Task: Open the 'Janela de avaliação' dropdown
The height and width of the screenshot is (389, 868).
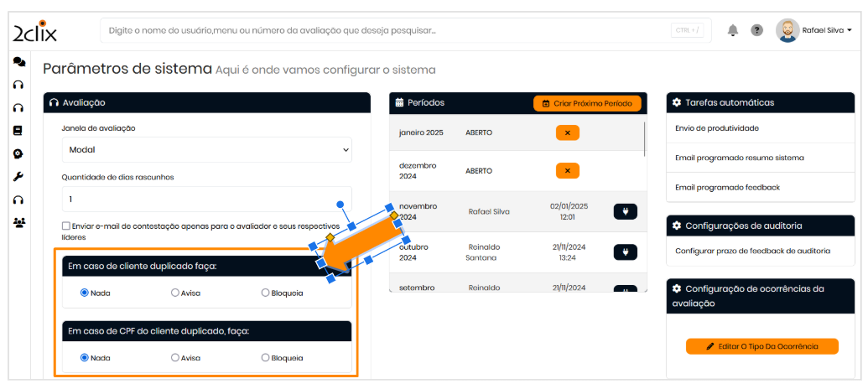Action: coord(206,149)
